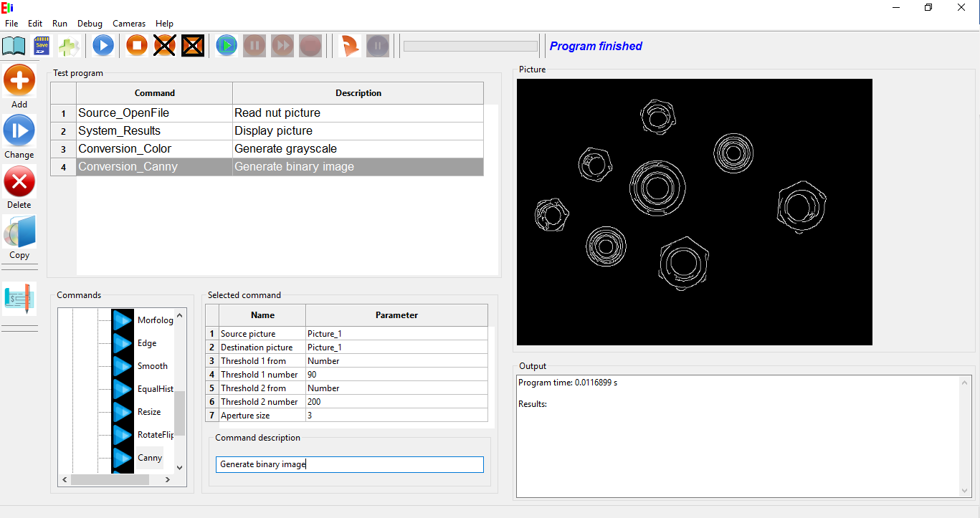Click the green plus new-file icon
The width and height of the screenshot is (980, 518).
(69, 46)
